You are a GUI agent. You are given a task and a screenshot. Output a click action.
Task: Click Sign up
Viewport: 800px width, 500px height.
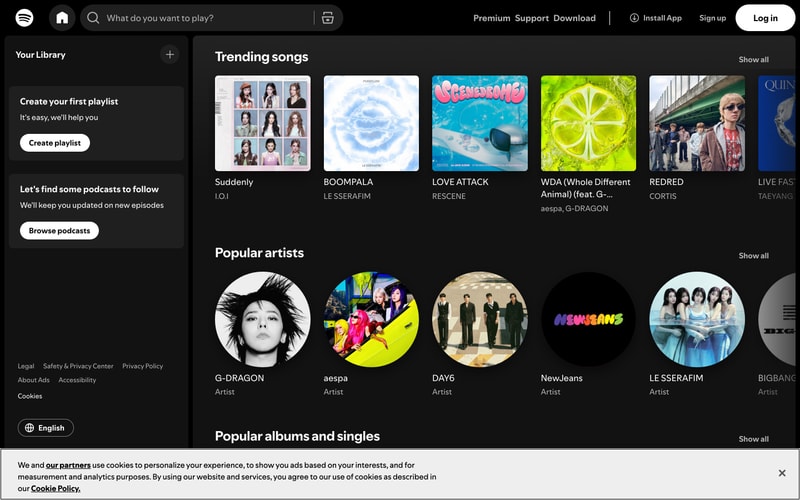712,18
